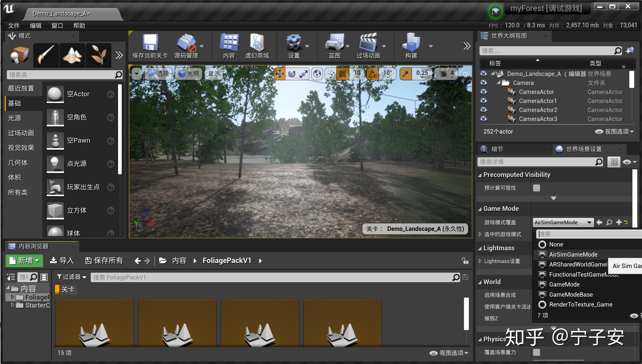The width and height of the screenshot is (642, 364).
Task: Open the AirSimGameMode dropdown combo box
Action: pos(563,222)
